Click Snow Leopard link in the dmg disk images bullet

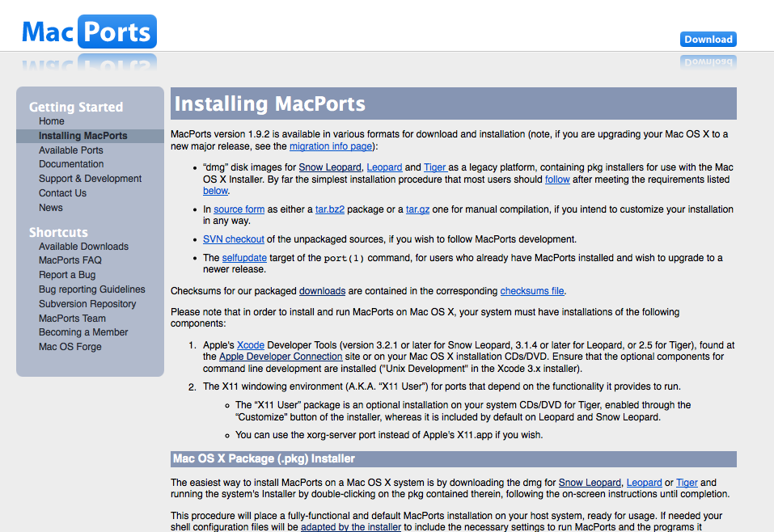330,167
